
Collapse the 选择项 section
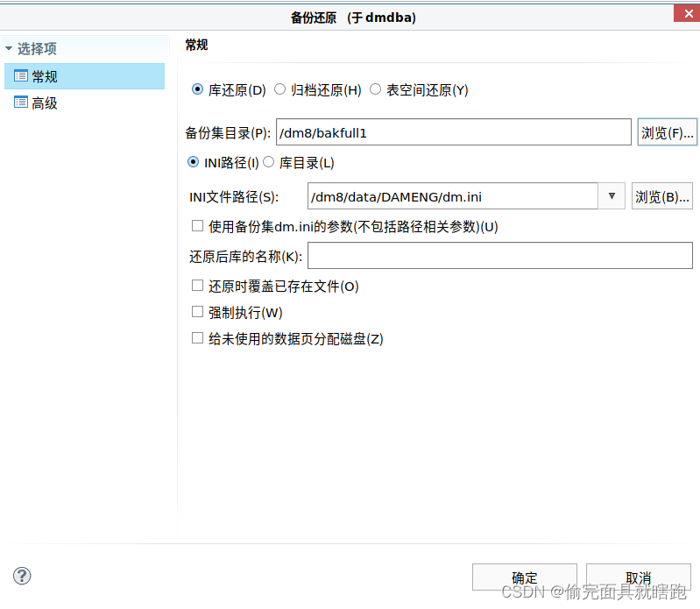click(9, 48)
